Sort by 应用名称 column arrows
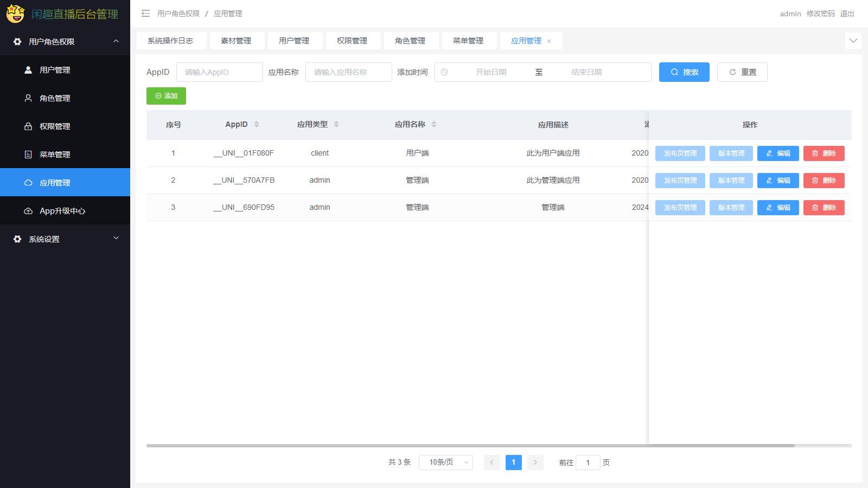 coord(434,124)
